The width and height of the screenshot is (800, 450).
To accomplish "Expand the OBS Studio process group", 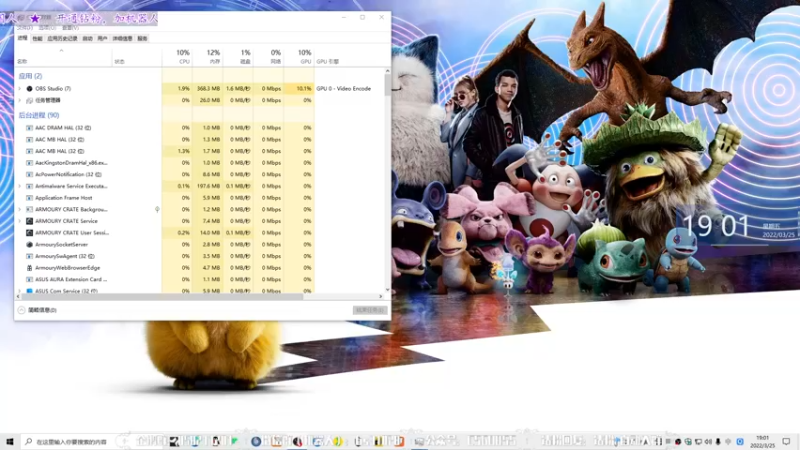I will tap(20, 89).
